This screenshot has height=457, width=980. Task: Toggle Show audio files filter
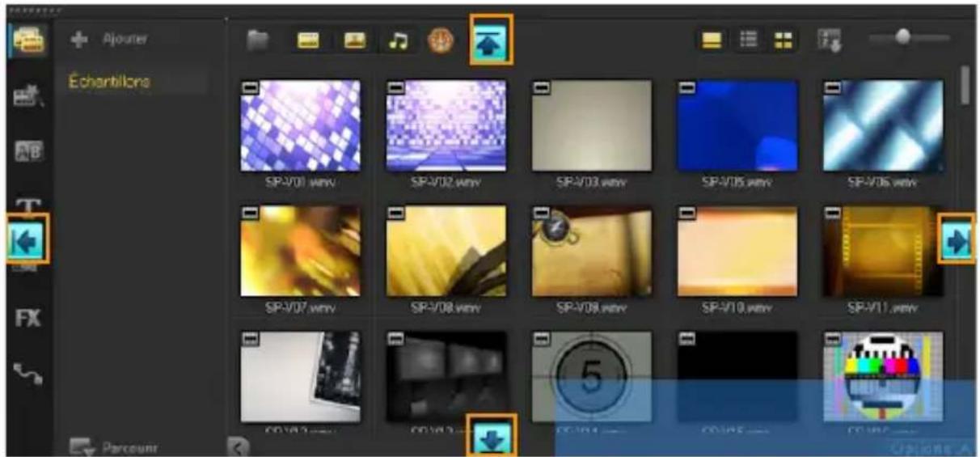point(399,42)
